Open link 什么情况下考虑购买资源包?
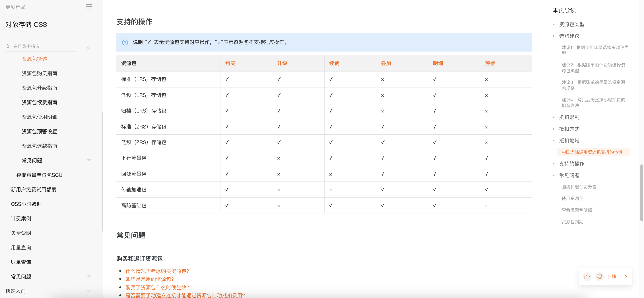Image resolution: width=644 pixels, height=298 pixels. tap(157, 271)
